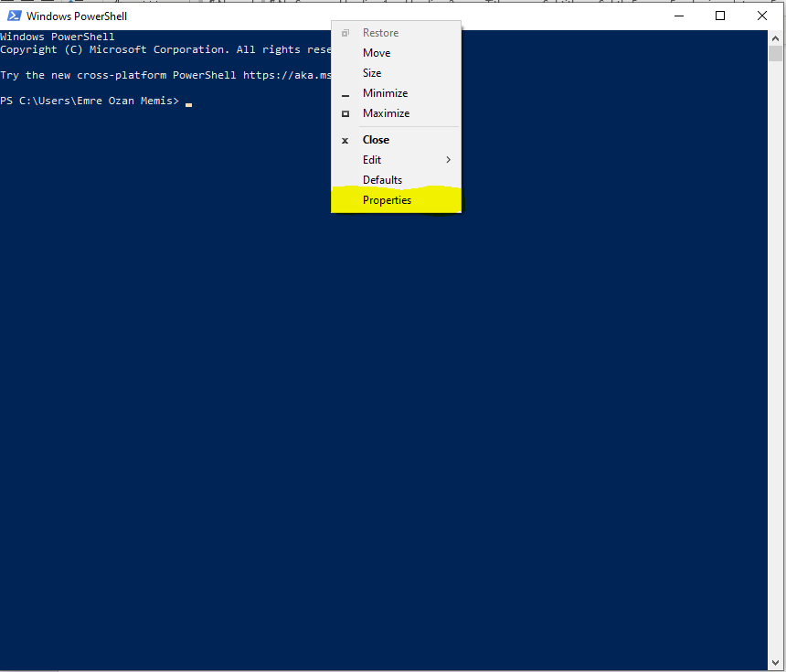Choose Restore from the system menu

tap(396, 33)
